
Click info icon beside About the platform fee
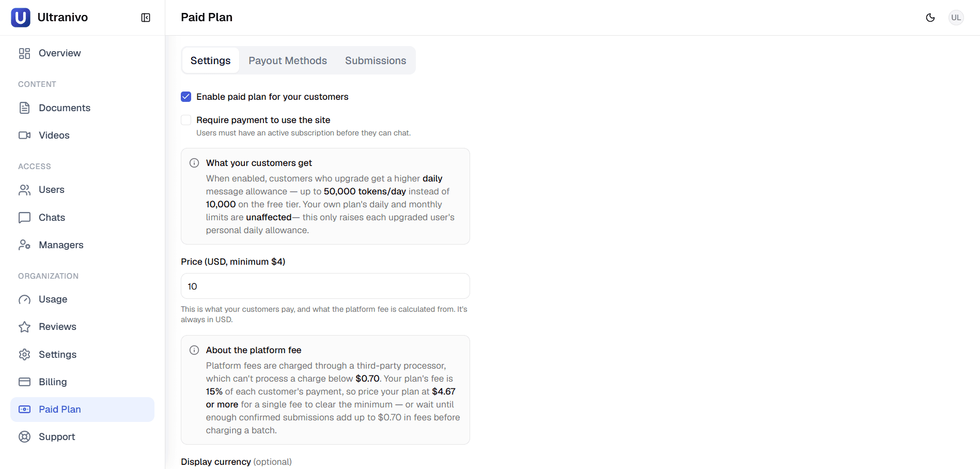point(194,350)
